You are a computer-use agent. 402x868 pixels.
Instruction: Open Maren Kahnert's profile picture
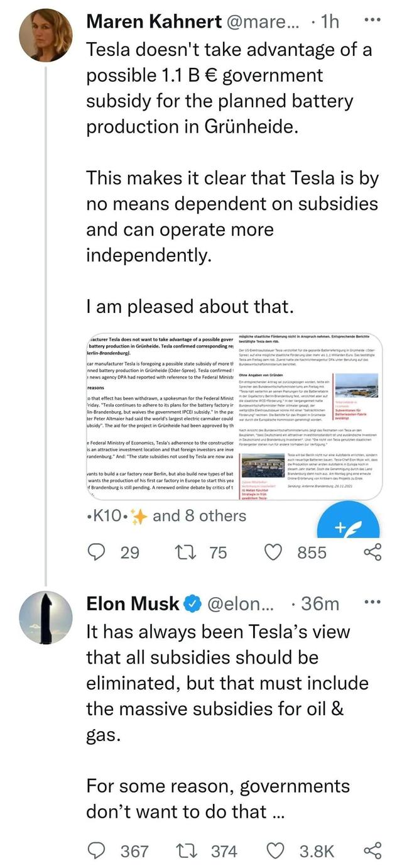[x=46, y=36]
